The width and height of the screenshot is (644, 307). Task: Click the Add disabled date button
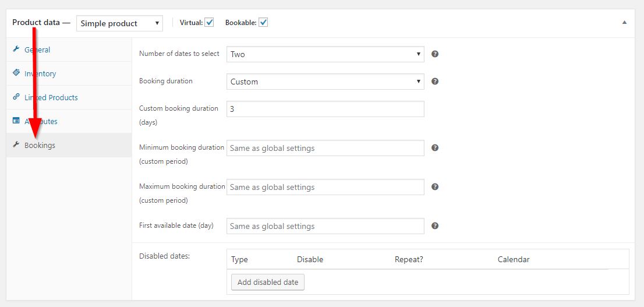tap(268, 283)
